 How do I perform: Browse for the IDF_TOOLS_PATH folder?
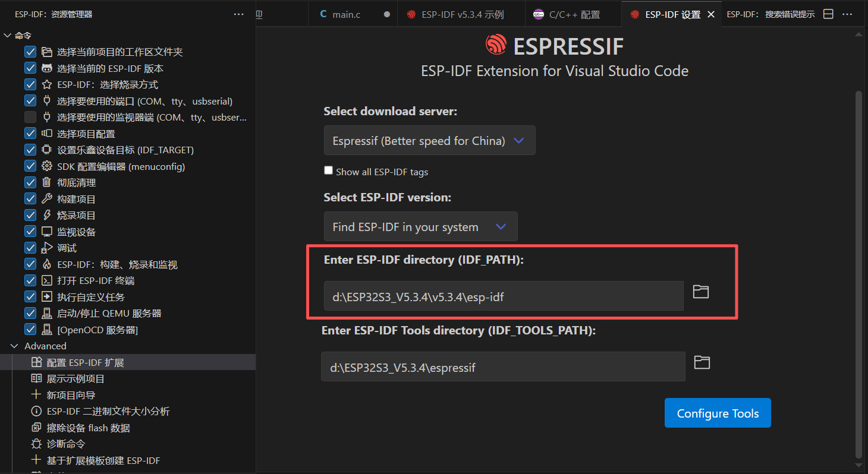(702, 362)
